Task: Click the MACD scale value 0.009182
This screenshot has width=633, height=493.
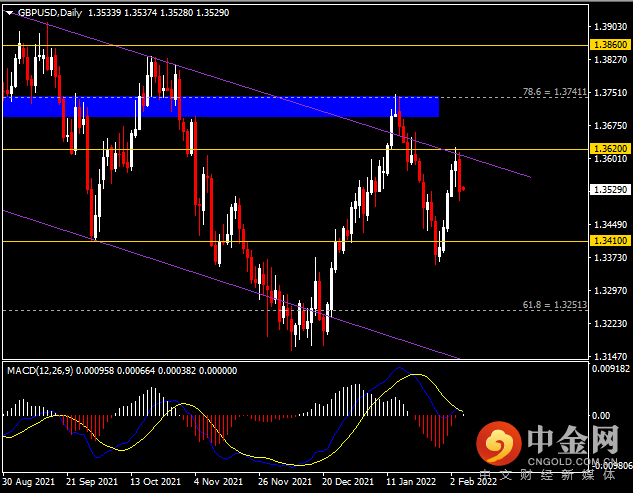Action: tap(611, 369)
